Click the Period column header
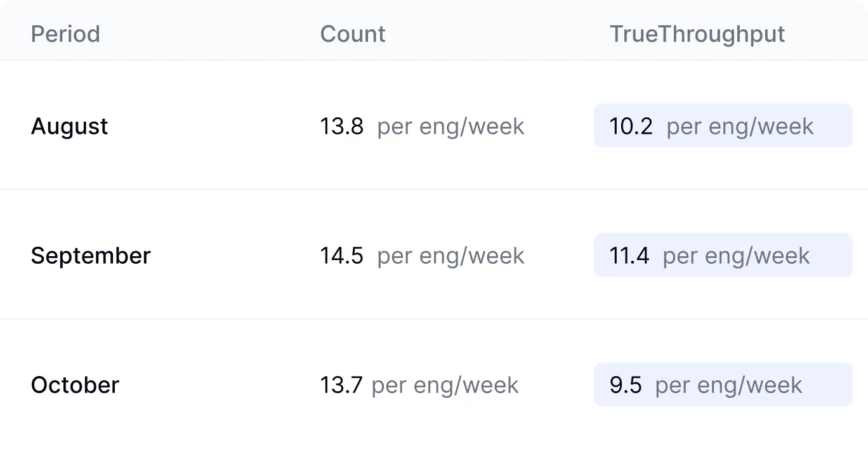The height and width of the screenshot is (449, 868). (x=65, y=34)
